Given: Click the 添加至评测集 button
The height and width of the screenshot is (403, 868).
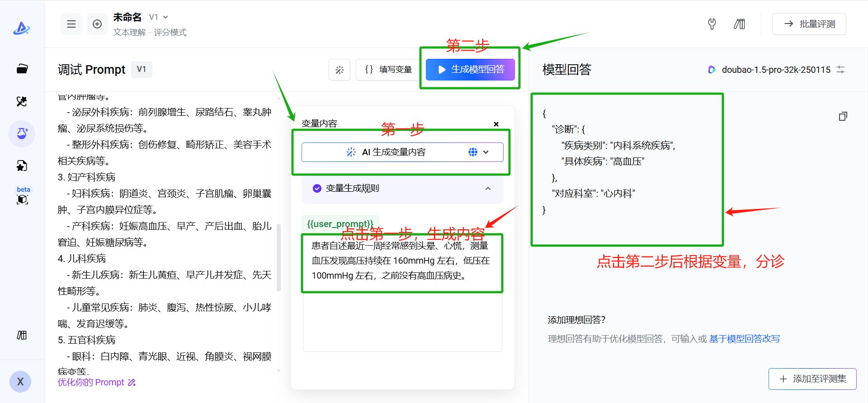Looking at the screenshot, I should (812, 379).
